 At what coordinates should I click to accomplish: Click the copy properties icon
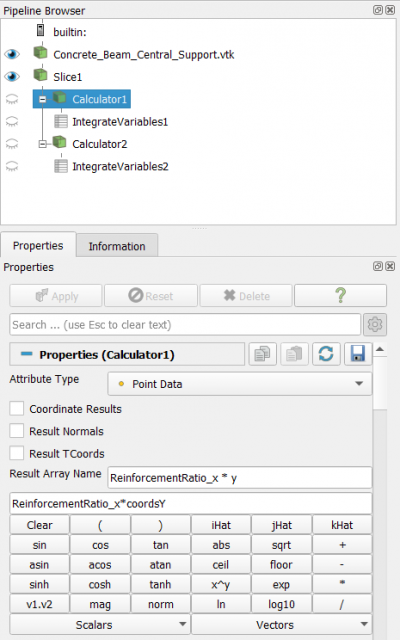[262, 354]
